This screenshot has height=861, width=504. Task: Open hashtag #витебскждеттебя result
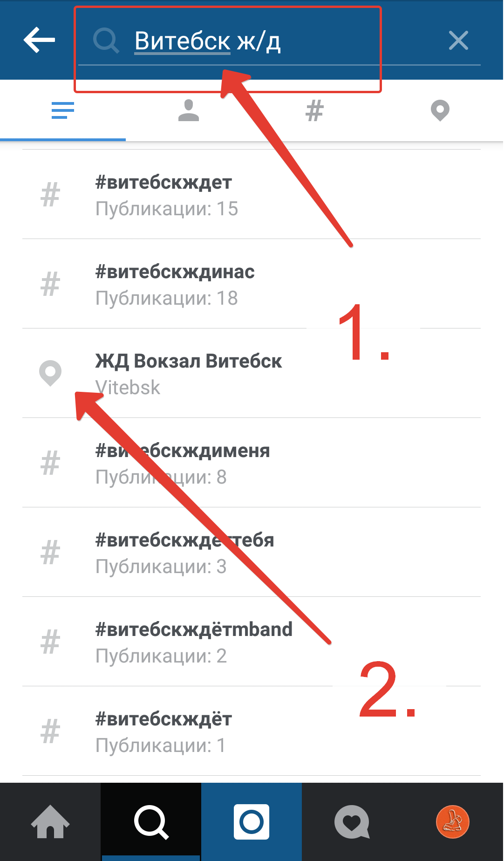coord(252,553)
